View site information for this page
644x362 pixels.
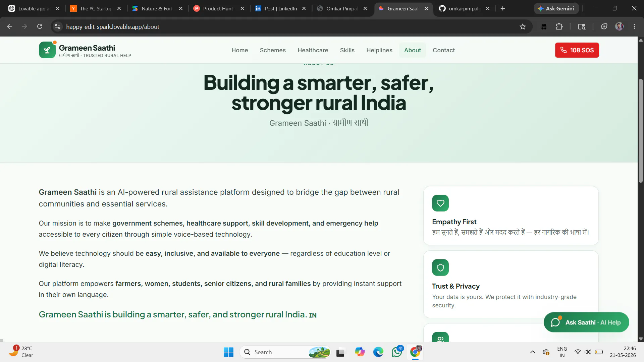[58, 26]
